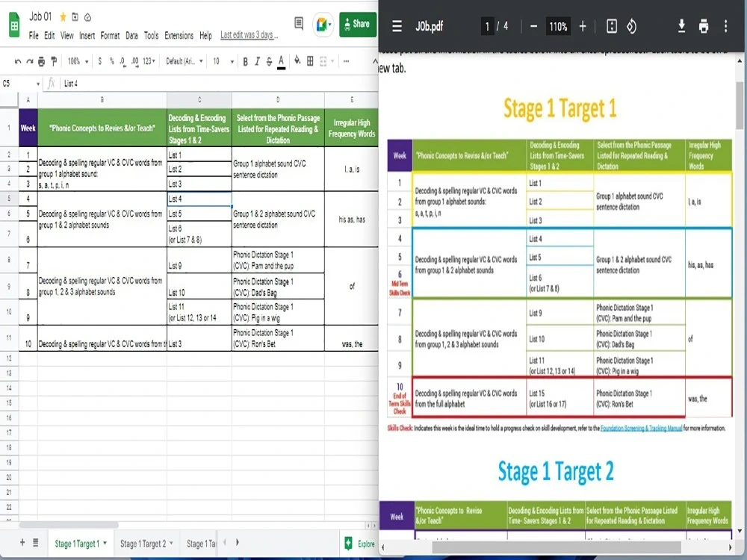This screenshot has height=560, width=747.
Task: Open the font size 10 dropdown
Action: (223, 61)
